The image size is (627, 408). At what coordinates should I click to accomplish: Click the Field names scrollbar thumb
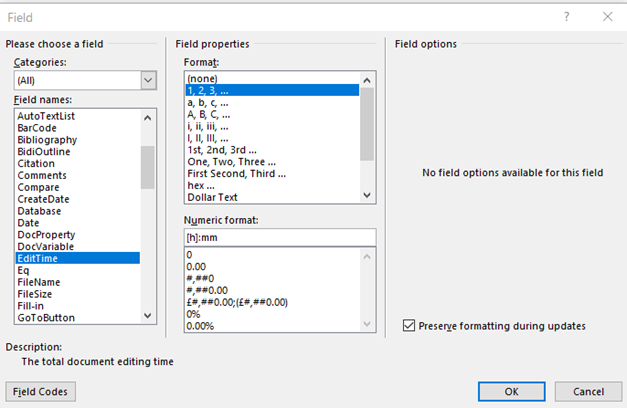click(148, 167)
